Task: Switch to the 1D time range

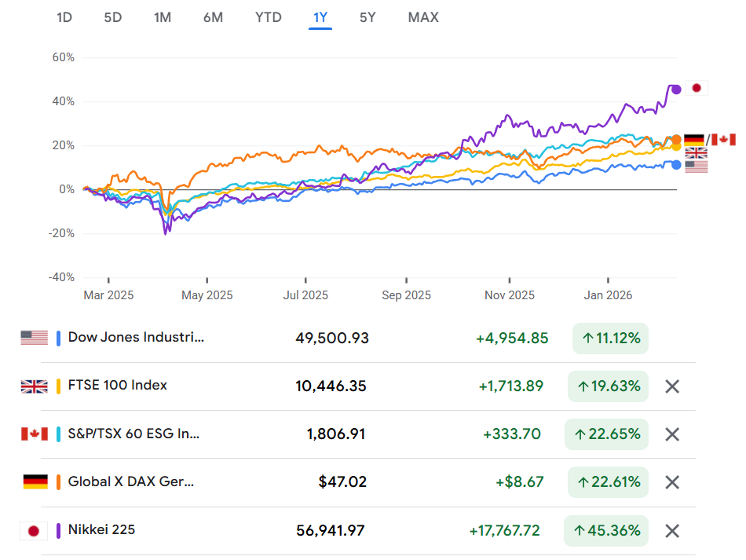Action: click(x=64, y=17)
